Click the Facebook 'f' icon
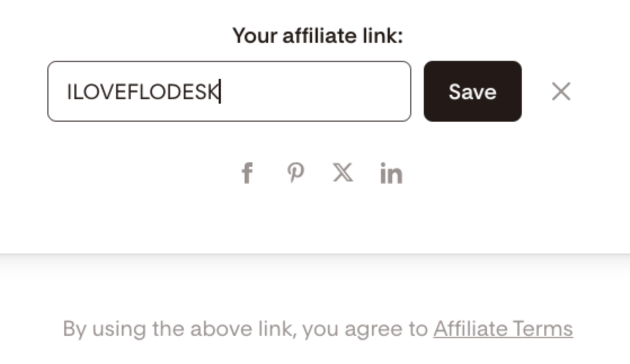This screenshot has height=364, width=630. tap(247, 173)
